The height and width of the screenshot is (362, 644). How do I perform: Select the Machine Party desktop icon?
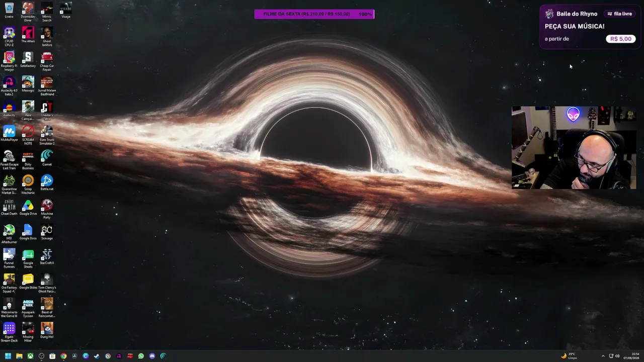[x=47, y=209]
